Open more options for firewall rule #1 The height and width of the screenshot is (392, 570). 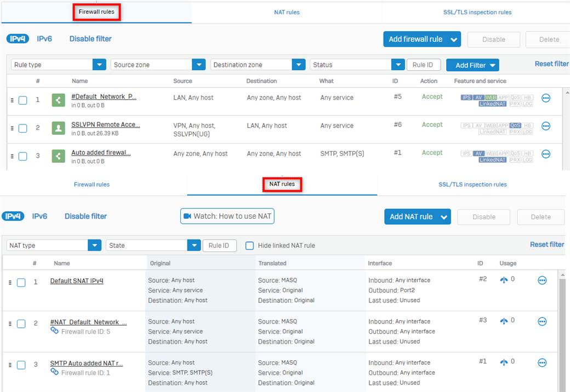coord(546,154)
